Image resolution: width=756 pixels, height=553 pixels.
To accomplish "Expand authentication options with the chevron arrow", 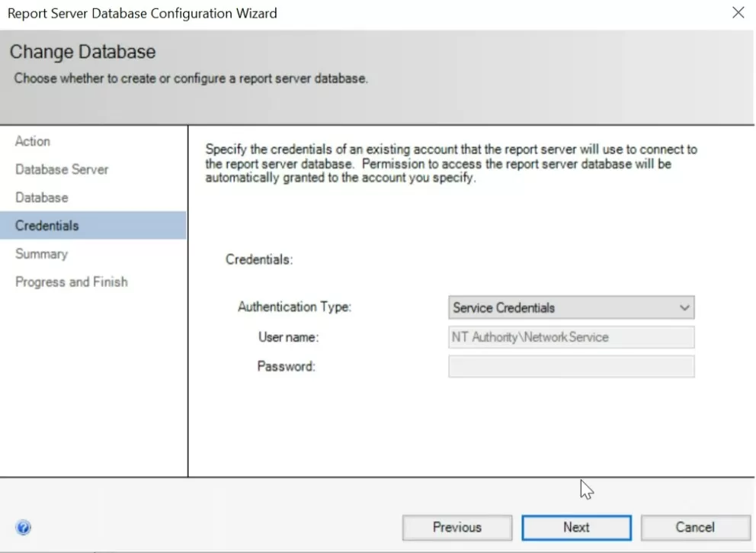I will [x=685, y=307].
